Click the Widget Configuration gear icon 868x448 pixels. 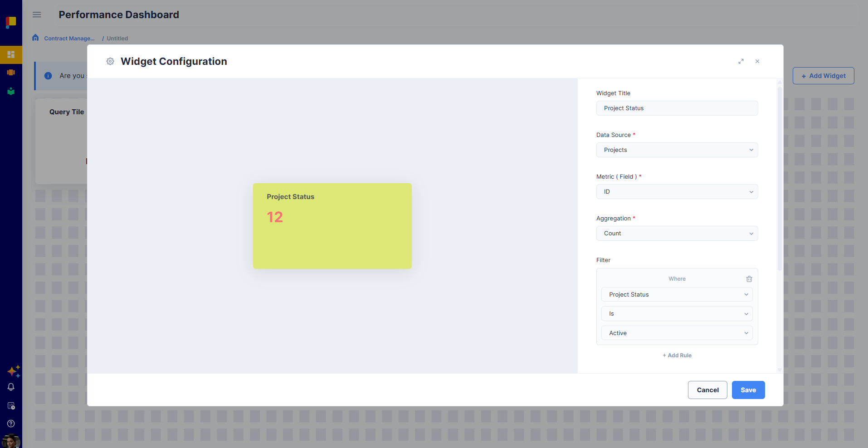(x=110, y=61)
